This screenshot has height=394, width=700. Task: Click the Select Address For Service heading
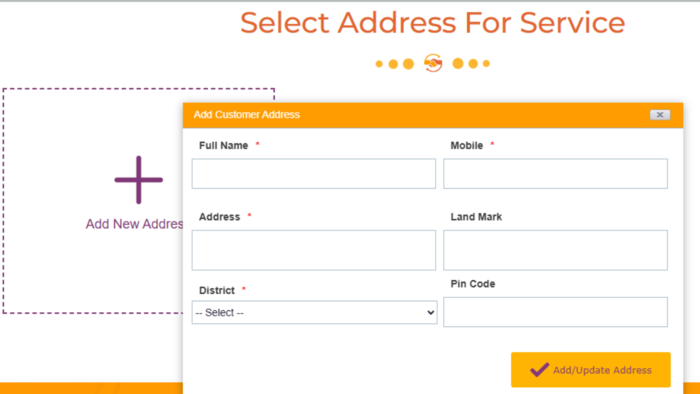tap(433, 22)
